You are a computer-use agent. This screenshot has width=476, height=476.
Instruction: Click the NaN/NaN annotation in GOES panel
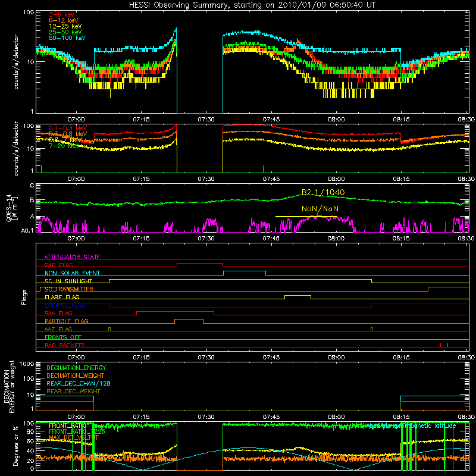click(x=320, y=209)
